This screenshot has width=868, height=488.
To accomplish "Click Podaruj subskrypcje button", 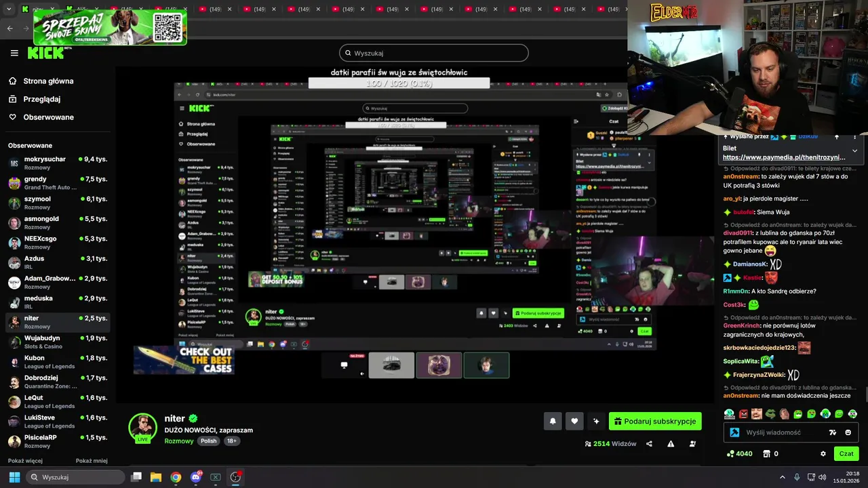I will 655,421.
